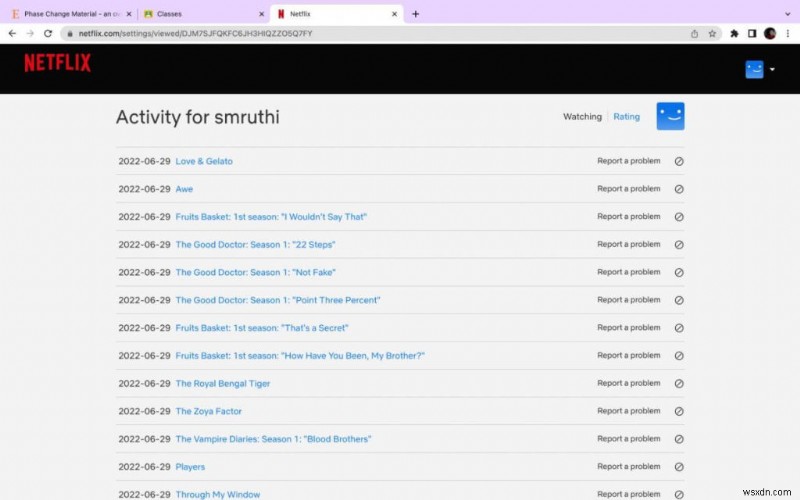Hide "That's a Secret" episode from history
Image resolution: width=800 pixels, height=500 pixels.
tap(679, 328)
